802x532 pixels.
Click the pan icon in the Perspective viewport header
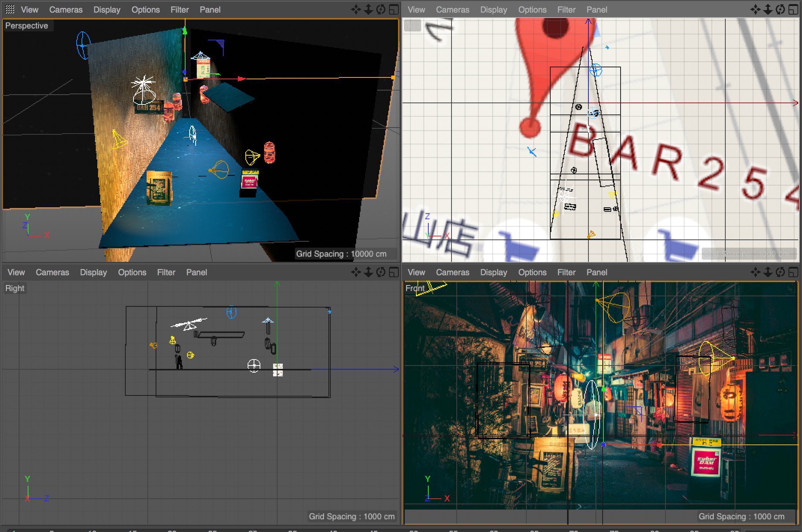coord(356,10)
